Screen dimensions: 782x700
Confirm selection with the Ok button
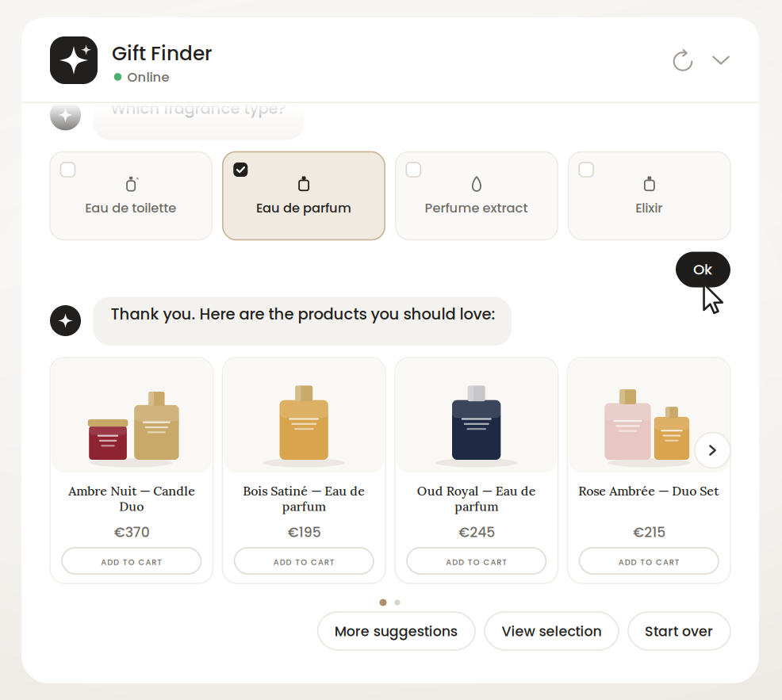coord(703,270)
